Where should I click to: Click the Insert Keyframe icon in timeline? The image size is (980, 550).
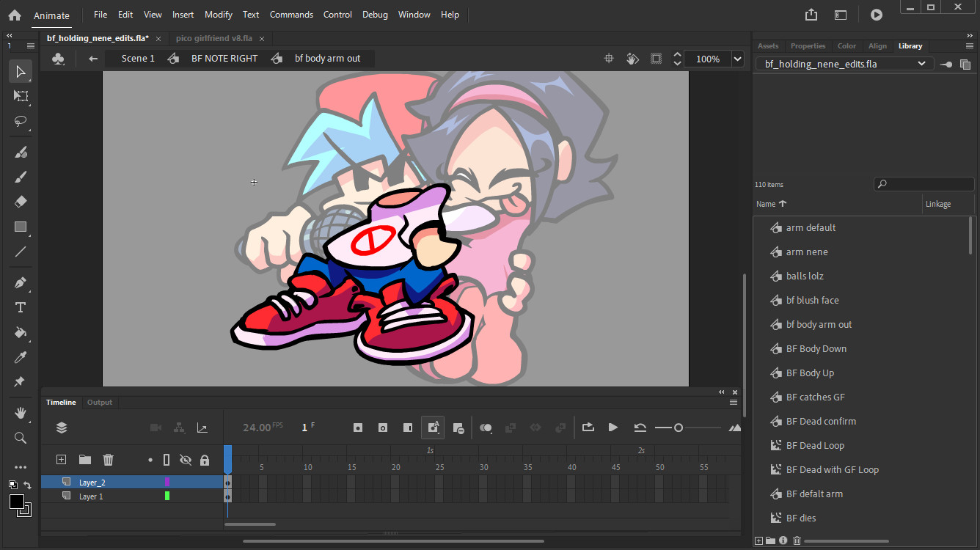click(x=358, y=428)
